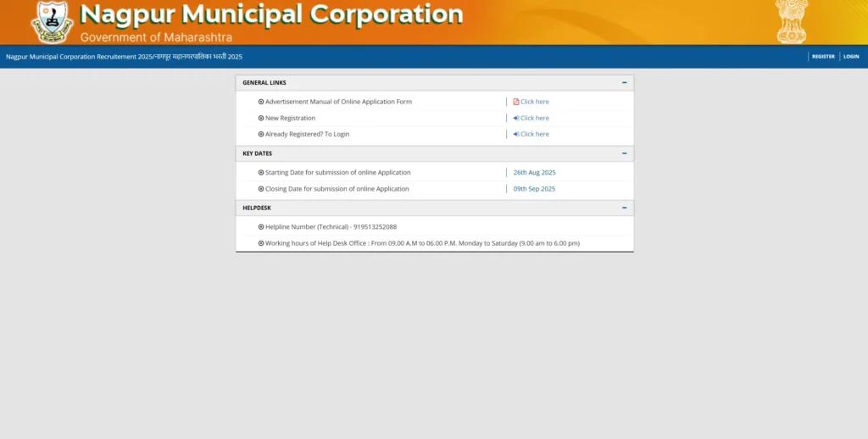
Task: Click the bullet icon before Closing Date
Action: tap(261, 189)
